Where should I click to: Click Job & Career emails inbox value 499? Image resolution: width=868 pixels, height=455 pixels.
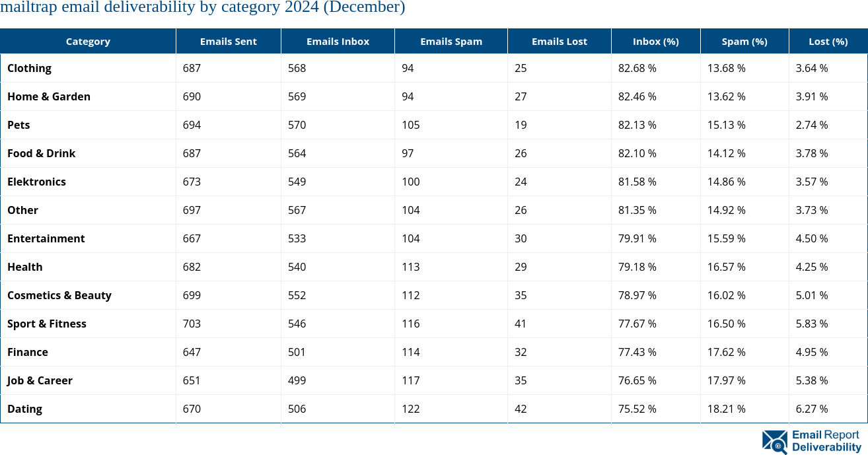coord(297,380)
